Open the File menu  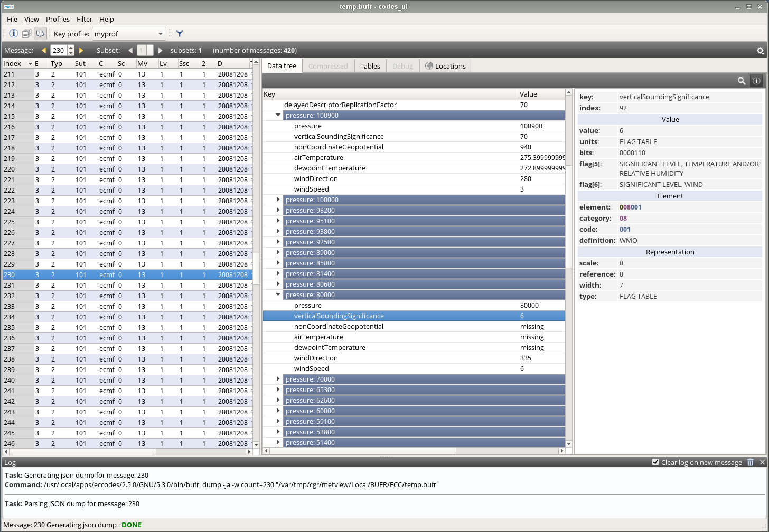click(x=12, y=19)
